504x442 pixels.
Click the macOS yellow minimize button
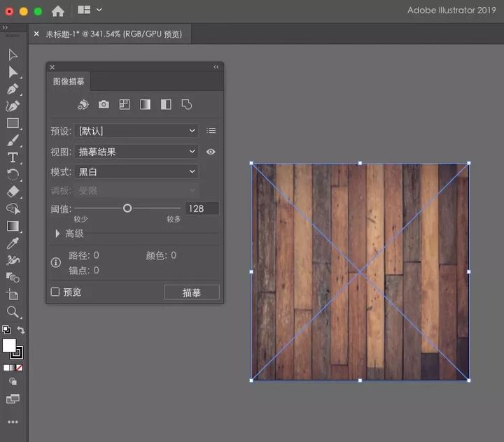pyautogui.click(x=24, y=12)
